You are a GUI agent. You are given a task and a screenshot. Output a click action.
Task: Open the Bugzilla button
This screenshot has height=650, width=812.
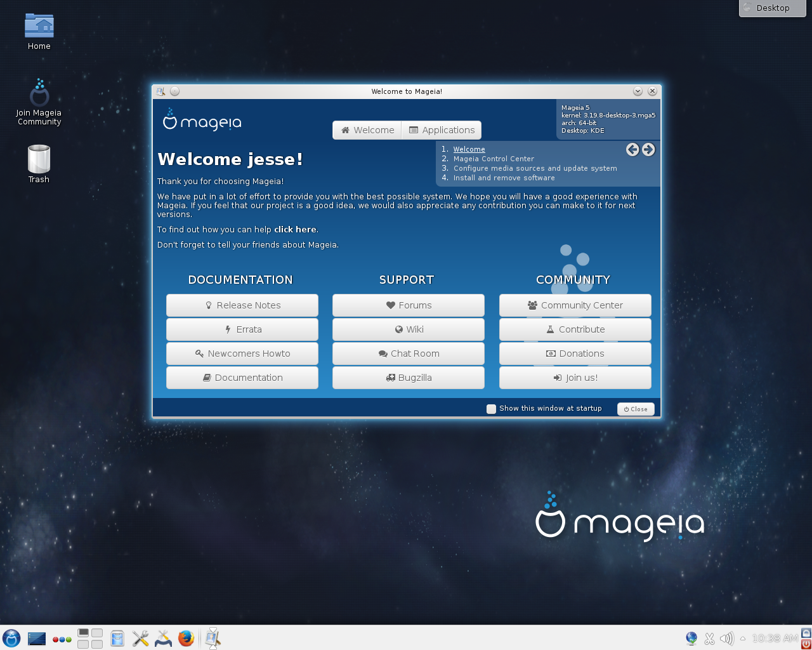[x=409, y=378]
